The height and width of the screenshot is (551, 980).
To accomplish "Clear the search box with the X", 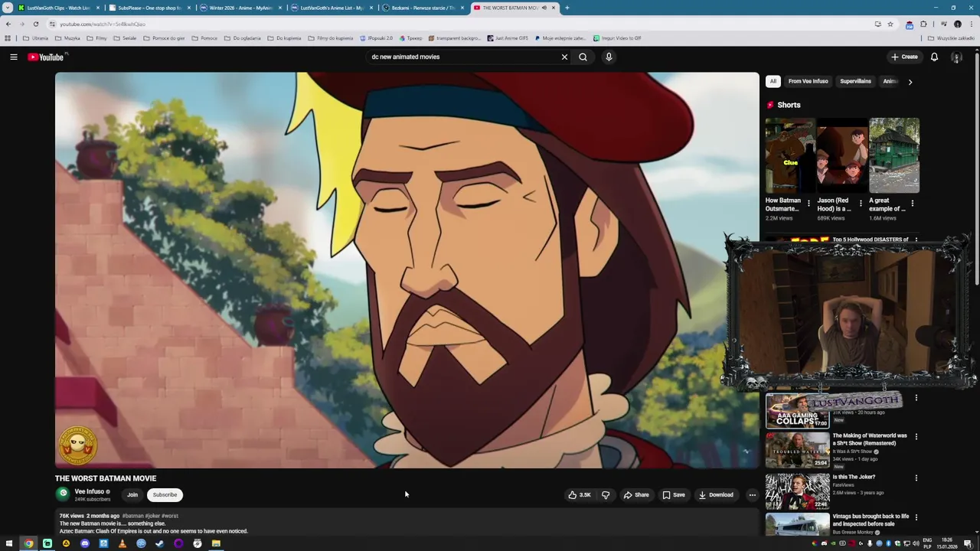I will pos(564,57).
